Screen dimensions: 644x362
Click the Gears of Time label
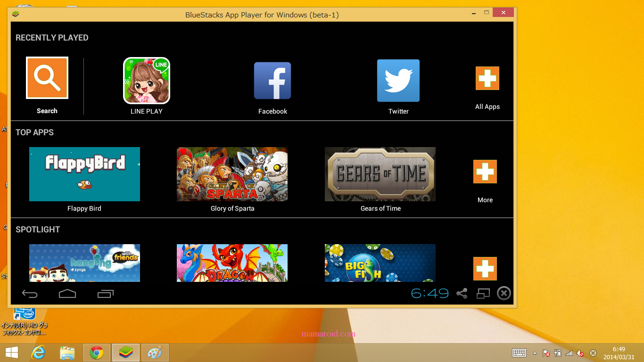point(380,208)
